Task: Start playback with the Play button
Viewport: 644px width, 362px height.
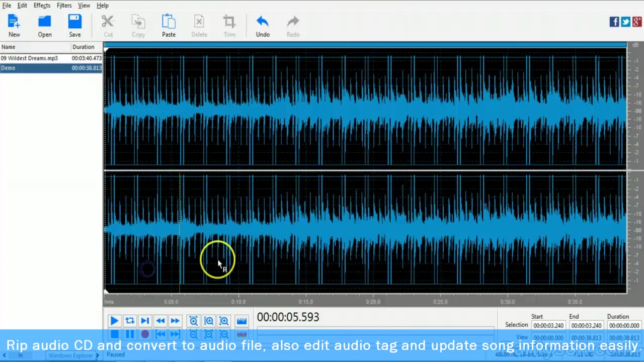Action: tap(114, 321)
